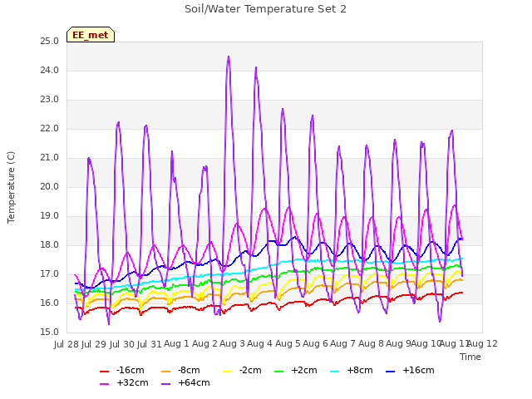
Task: Click the -2cm yellow legend swatch
Action: coord(228,372)
